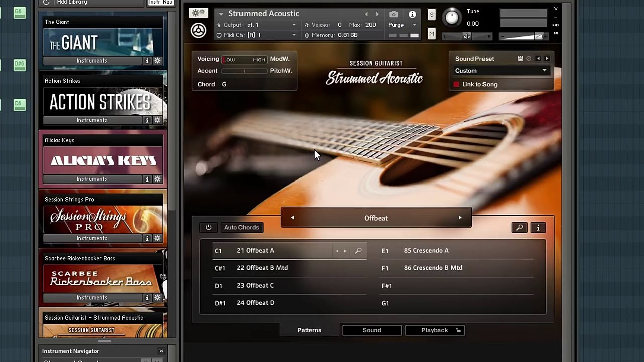Step to previous pattern in the C1 slot
Screen dimensions: 644x362
click(337, 251)
